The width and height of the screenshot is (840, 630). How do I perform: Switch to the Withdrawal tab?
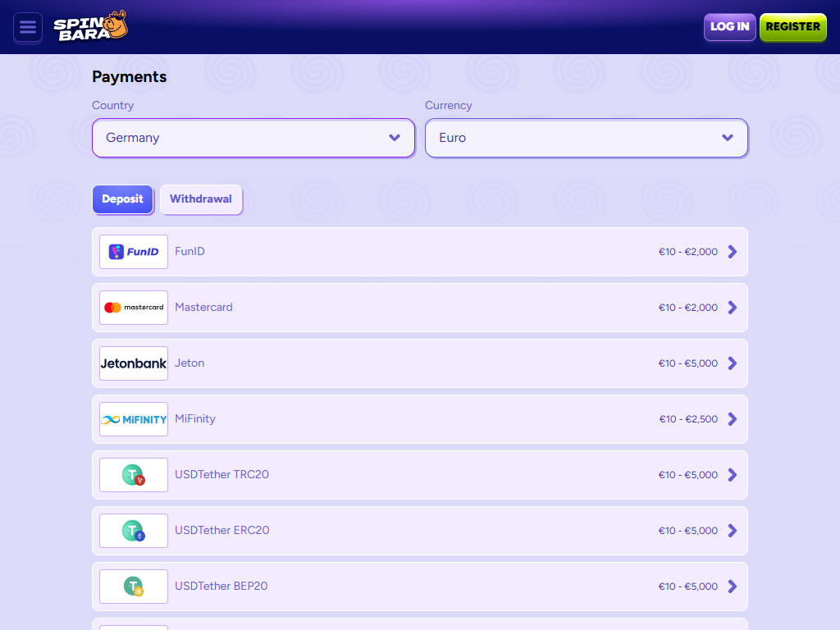201,199
